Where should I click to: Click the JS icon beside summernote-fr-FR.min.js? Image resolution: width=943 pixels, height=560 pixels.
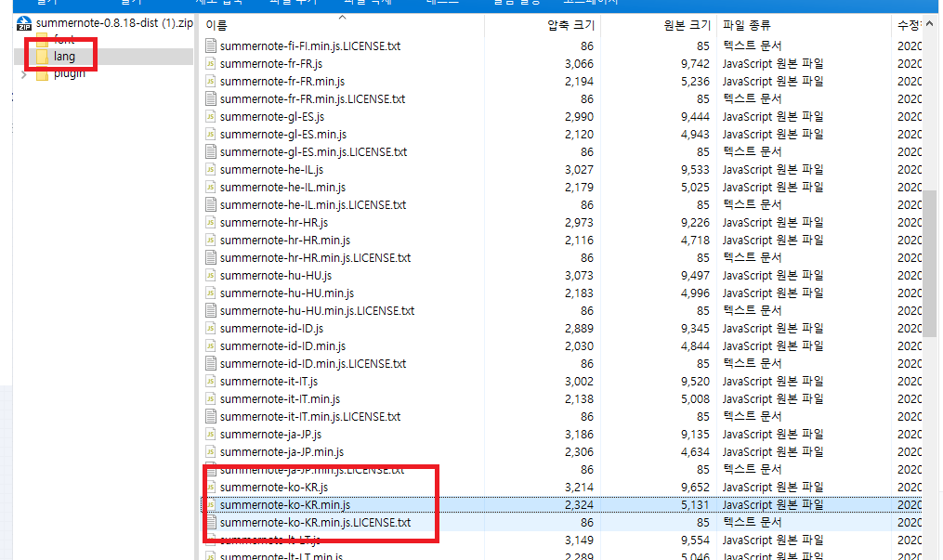pyautogui.click(x=211, y=81)
